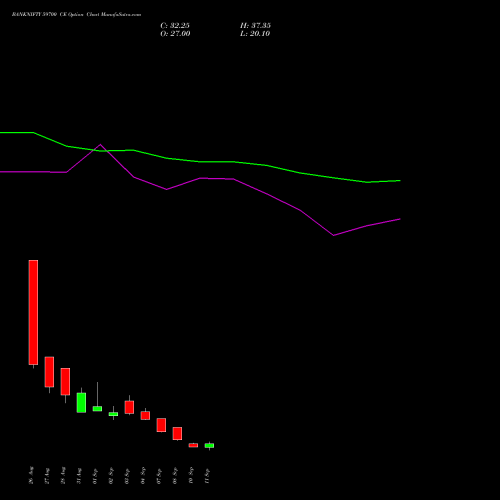Click the red 07 Sep candlestick
The image size is (500, 500).
(x=161, y=425)
